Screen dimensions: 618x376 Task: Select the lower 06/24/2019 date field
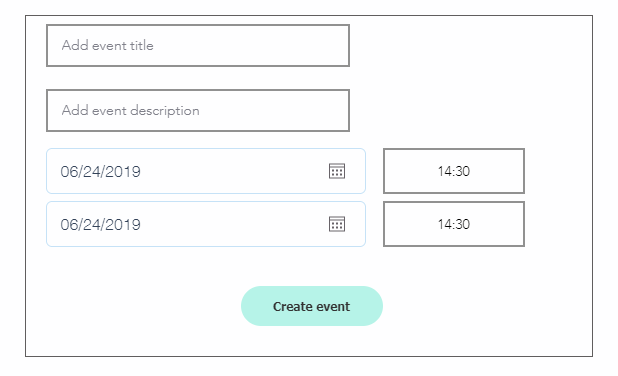(x=206, y=224)
